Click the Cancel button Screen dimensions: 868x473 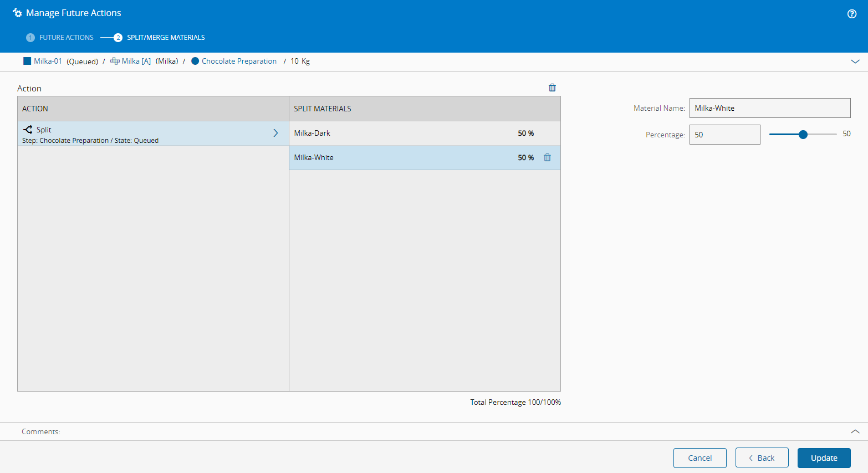(699, 458)
